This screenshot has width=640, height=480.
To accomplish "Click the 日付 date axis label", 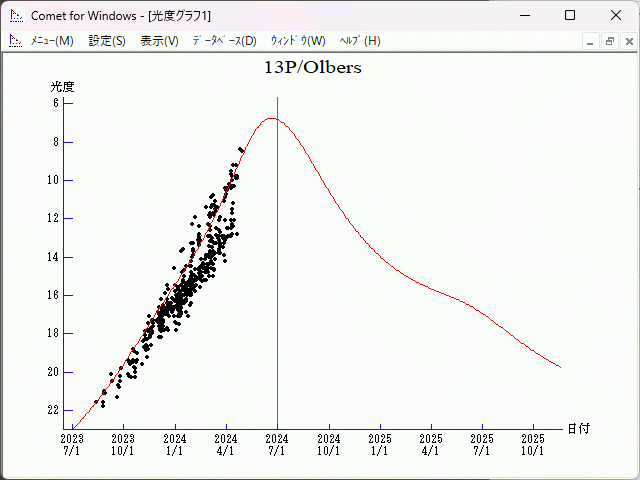I will click(x=578, y=428).
